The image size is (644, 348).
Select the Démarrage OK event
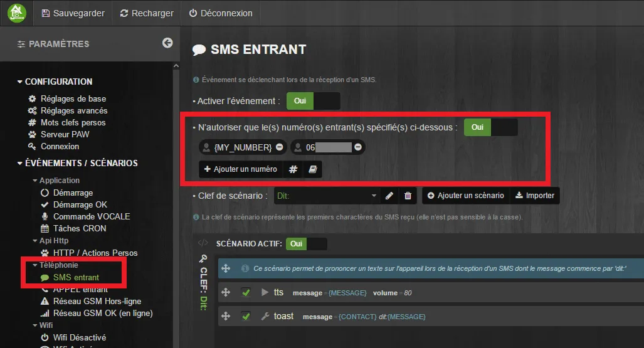point(74,204)
